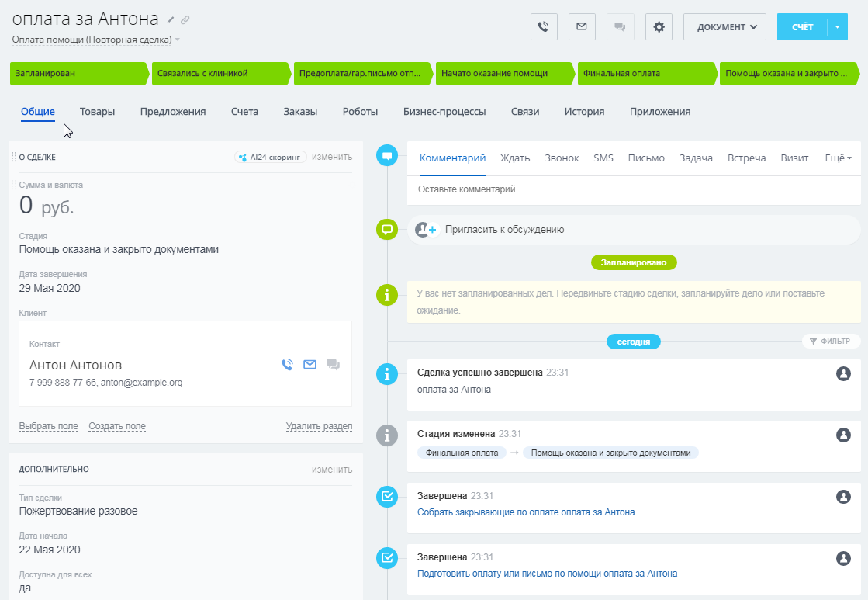
Task: Open the ФИЛЬТР timeline filter
Action: click(830, 341)
